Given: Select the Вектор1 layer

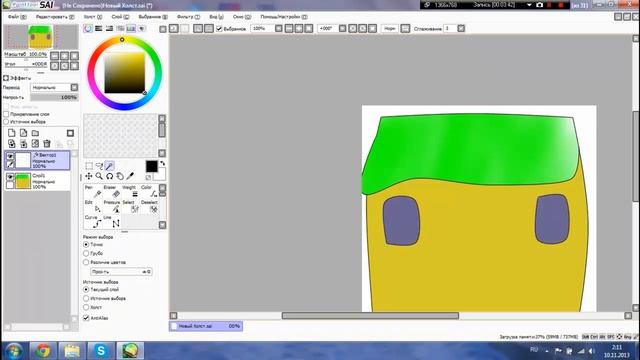Looking at the screenshot, I should [x=37, y=160].
